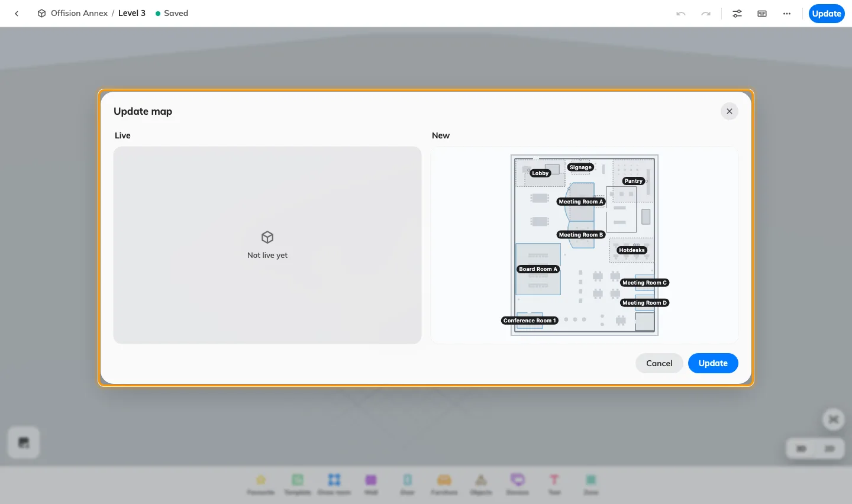Click the Not live yet placeholder text
Screen dimensions: 852x504
point(267,256)
